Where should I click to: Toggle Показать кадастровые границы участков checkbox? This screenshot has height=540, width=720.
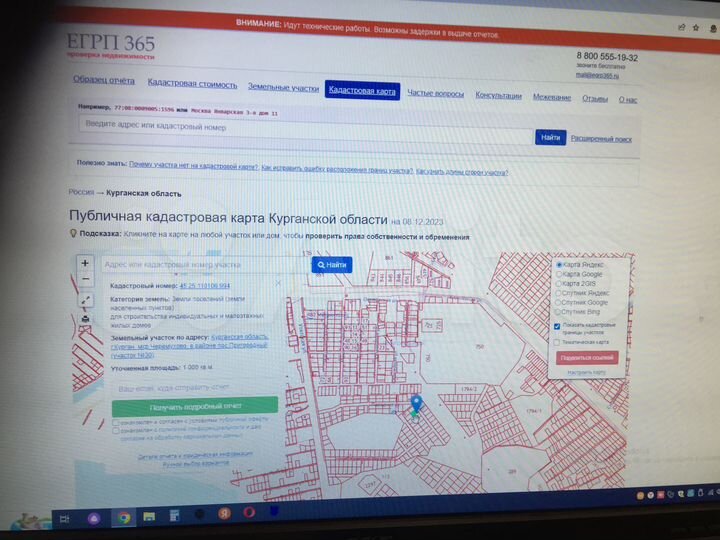click(x=557, y=326)
